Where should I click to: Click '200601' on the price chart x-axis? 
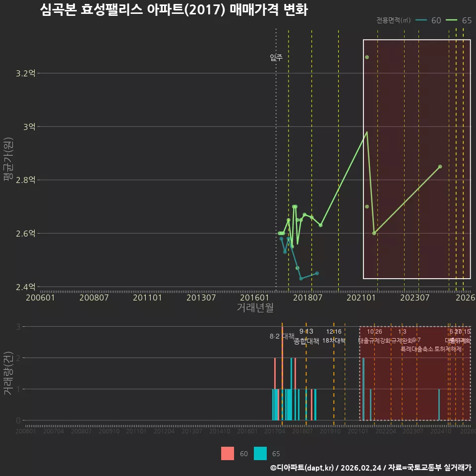tap(40, 297)
